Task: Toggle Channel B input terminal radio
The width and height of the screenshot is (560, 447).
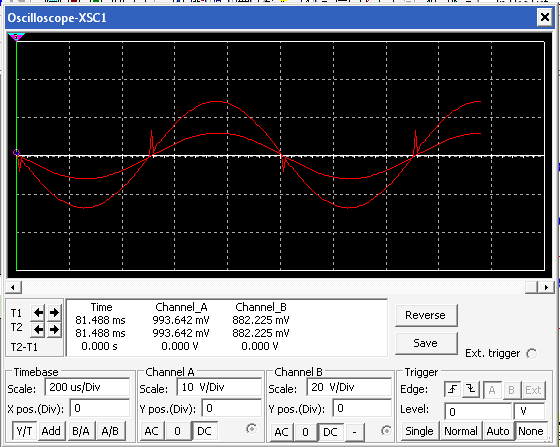Action: point(386,431)
